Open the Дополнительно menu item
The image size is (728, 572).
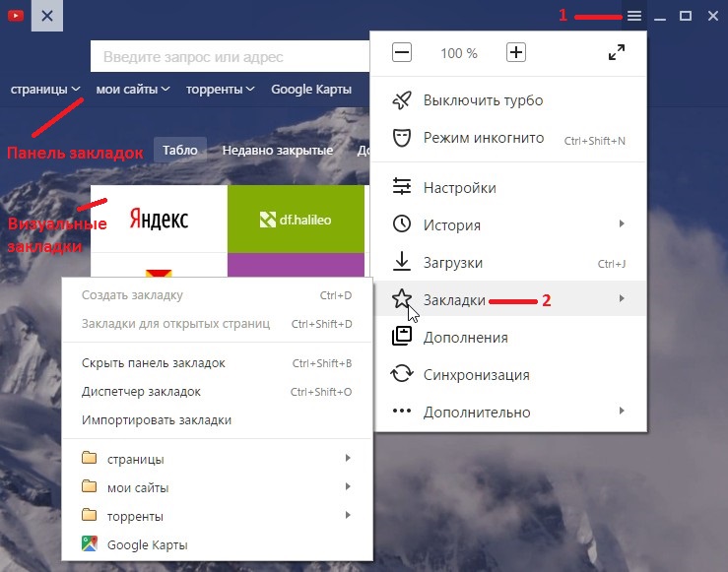[x=510, y=412]
